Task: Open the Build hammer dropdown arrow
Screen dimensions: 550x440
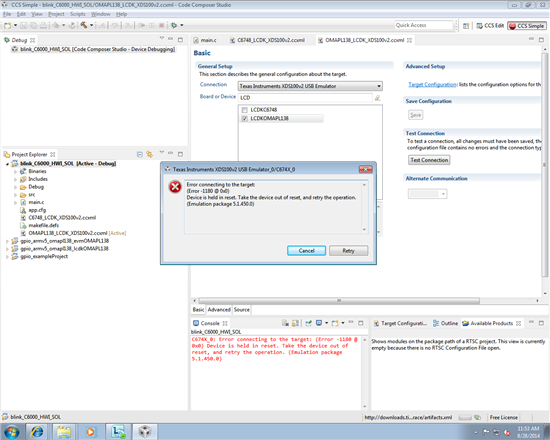Action: 92,25
